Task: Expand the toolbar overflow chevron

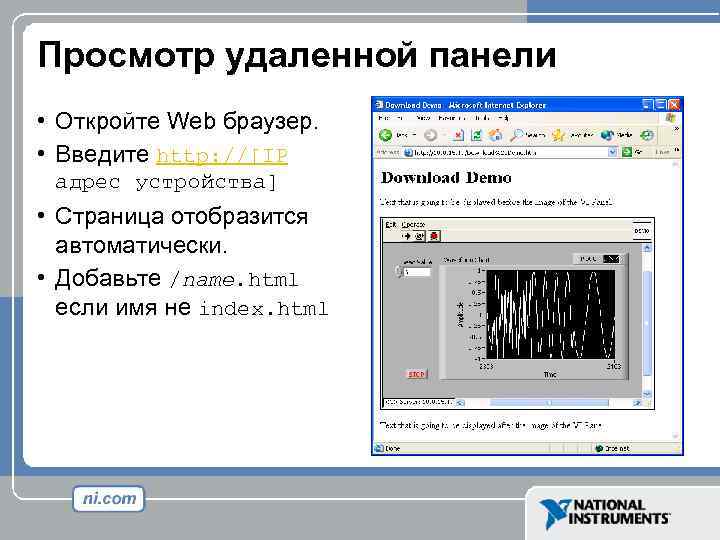Action: click(676, 129)
